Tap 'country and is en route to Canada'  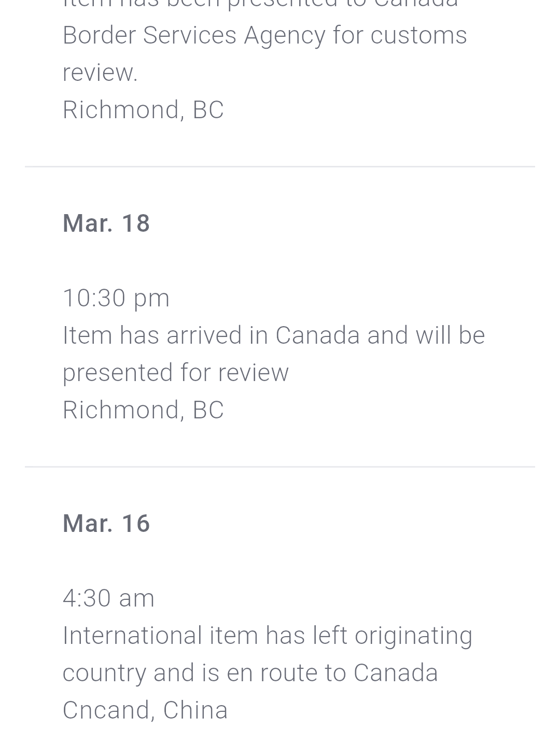click(250, 673)
